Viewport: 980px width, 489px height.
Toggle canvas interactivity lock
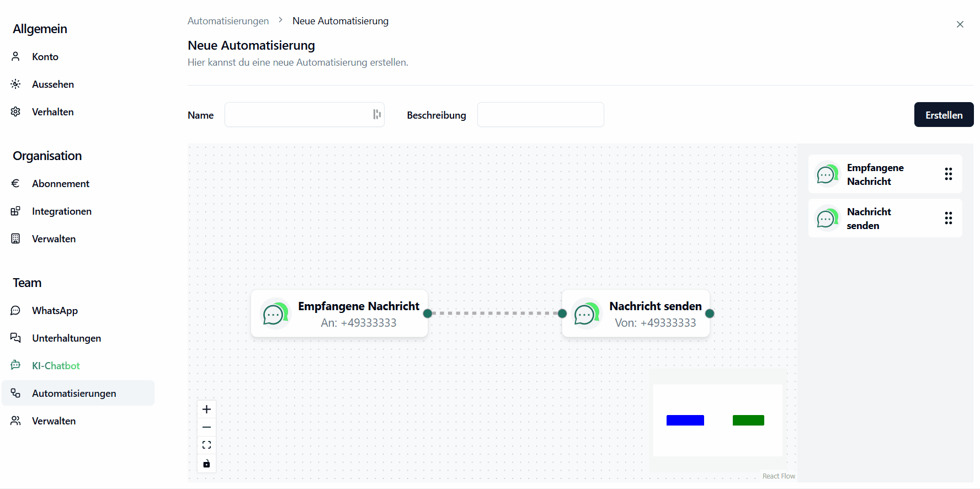click(x=206, y=464)
